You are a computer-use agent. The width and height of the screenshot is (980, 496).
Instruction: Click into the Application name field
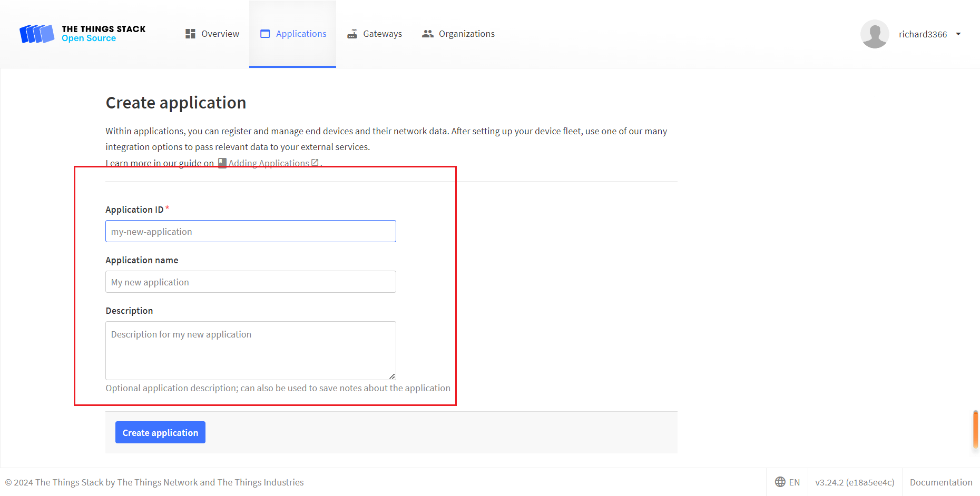[x=250, y=282]
